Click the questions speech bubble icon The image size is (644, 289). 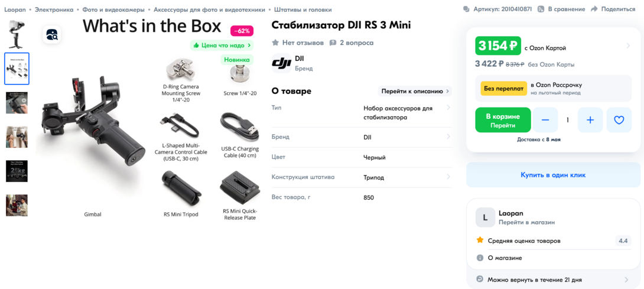(x=333, y=43)
